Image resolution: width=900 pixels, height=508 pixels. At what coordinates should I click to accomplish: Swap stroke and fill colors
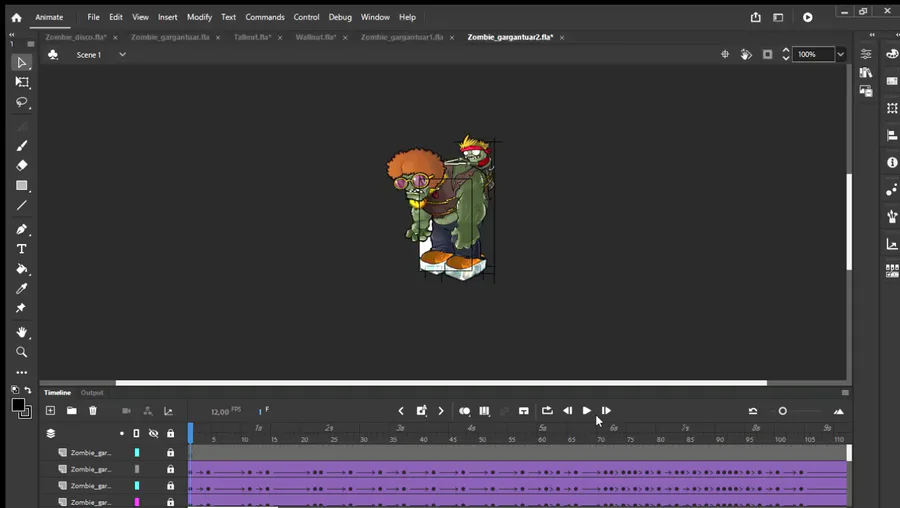tap(28, 390)
